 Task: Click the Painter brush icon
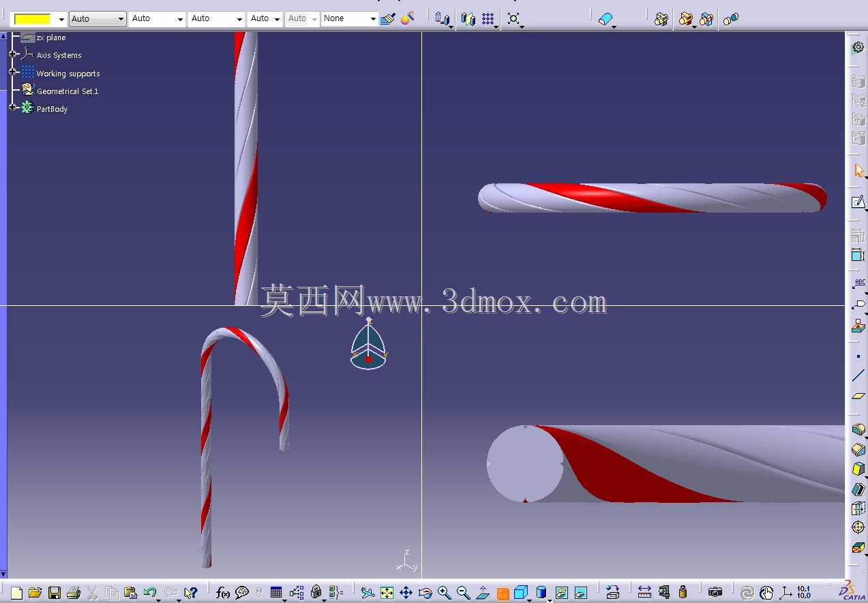click(388, 18)
